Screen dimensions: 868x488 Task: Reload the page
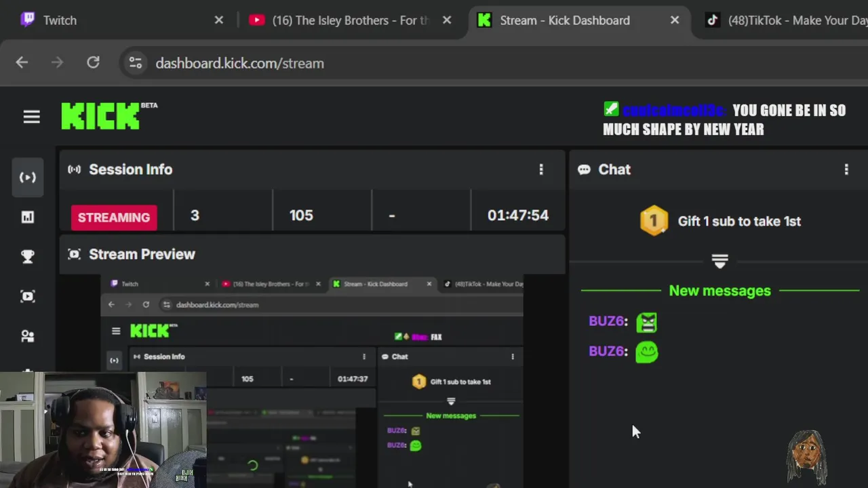pos(93,63)
